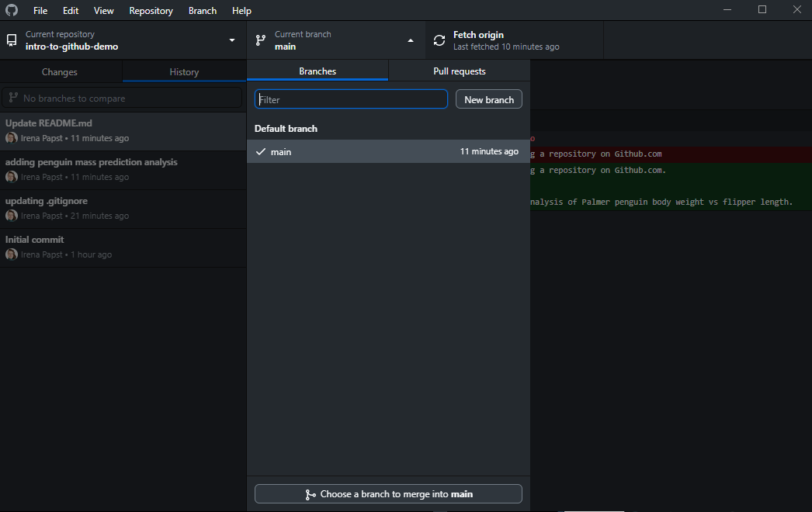This screenshot has width=812, height=512.
Task: Open the Branch menu
Action: pyautogui.click(x=203, y=11)
